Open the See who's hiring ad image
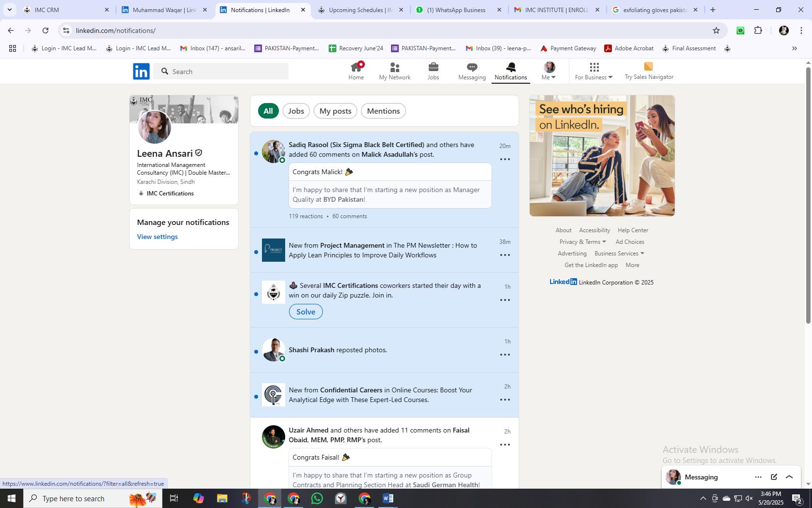Image resolution: width=812 pixels, height=508 pixels. [x=602, y=156]
